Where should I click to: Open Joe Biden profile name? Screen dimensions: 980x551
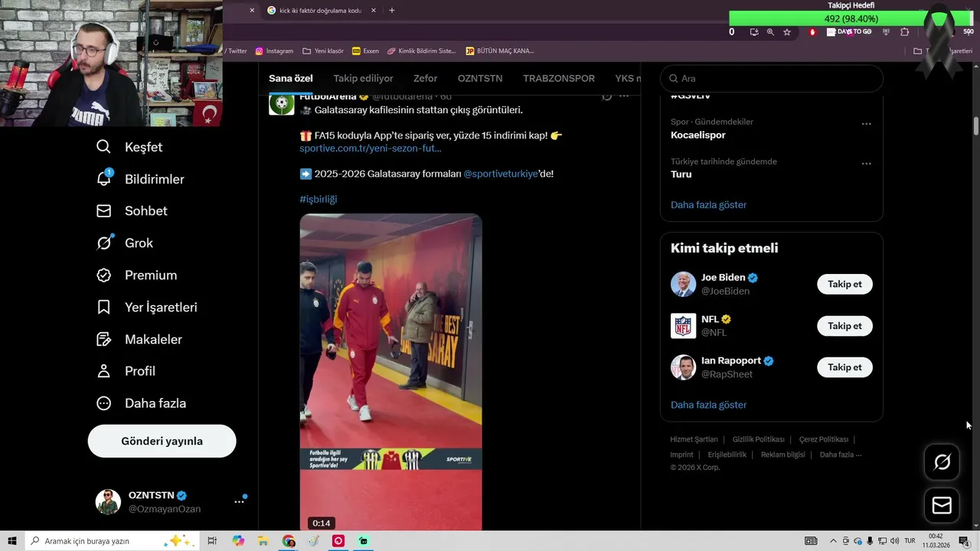[724, 278]
